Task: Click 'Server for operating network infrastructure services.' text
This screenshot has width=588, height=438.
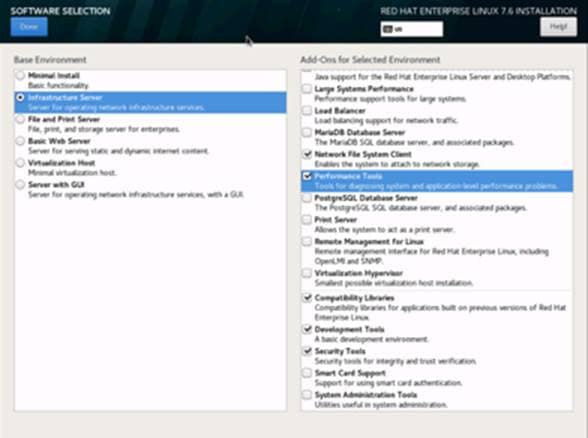Action: 116,108
